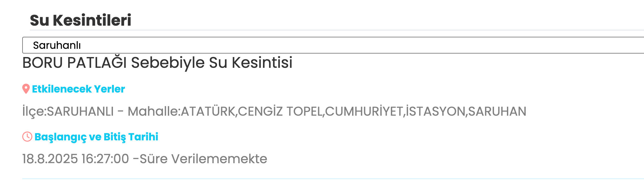Click the start date 18.8.2025

click(x=50, y=159)
